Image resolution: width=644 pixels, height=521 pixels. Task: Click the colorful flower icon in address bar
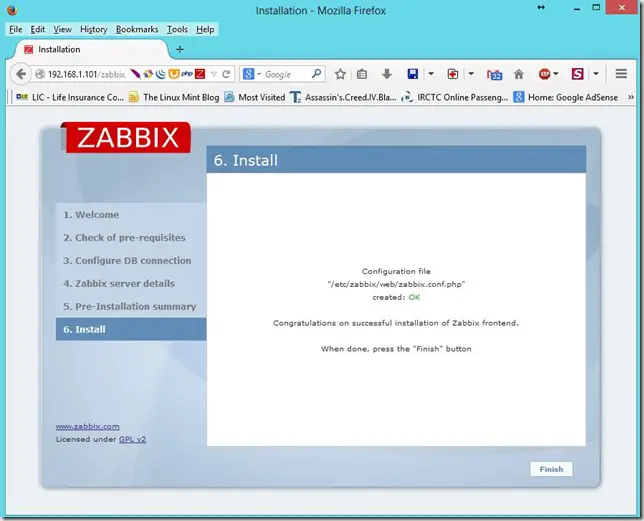click(148, 74)
